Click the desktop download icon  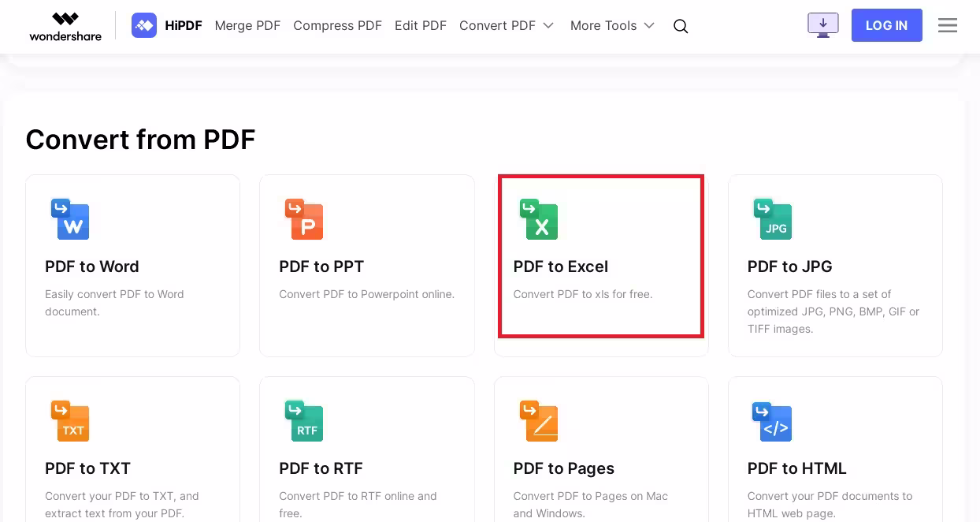pyautogui.click(x=822, y=25)
